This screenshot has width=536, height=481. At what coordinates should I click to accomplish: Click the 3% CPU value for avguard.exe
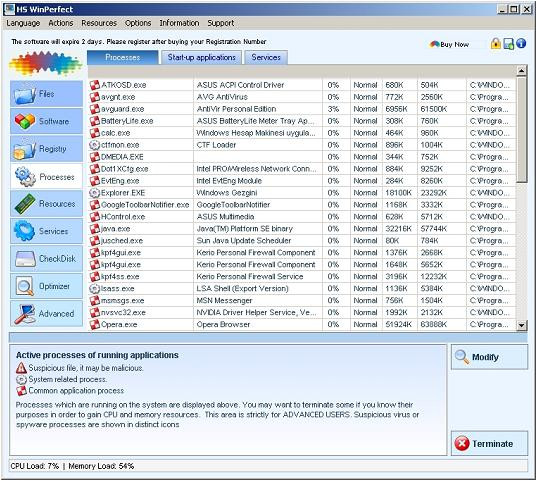coord(333,109)
